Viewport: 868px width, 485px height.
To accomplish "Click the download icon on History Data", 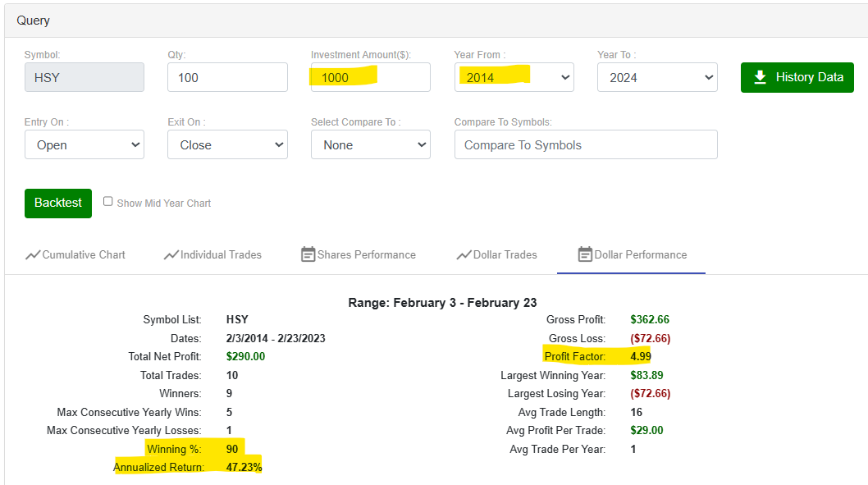I will point(760,77).
